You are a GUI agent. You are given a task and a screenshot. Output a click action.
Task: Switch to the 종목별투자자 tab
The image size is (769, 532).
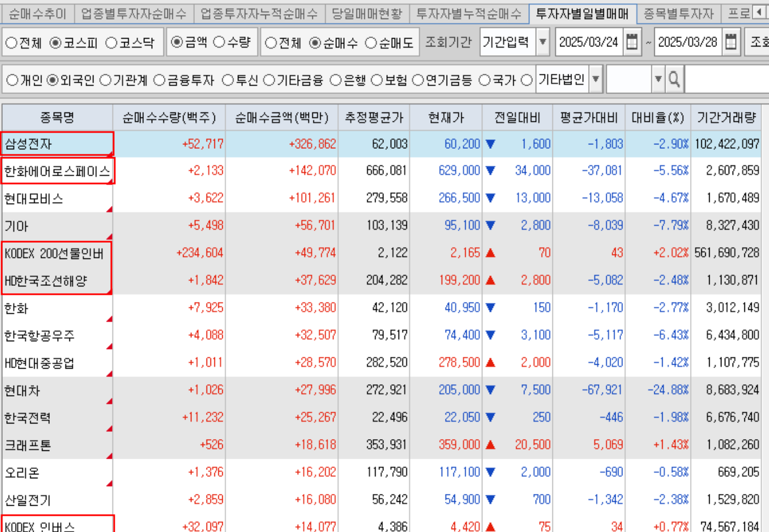[x=678, y=13]
